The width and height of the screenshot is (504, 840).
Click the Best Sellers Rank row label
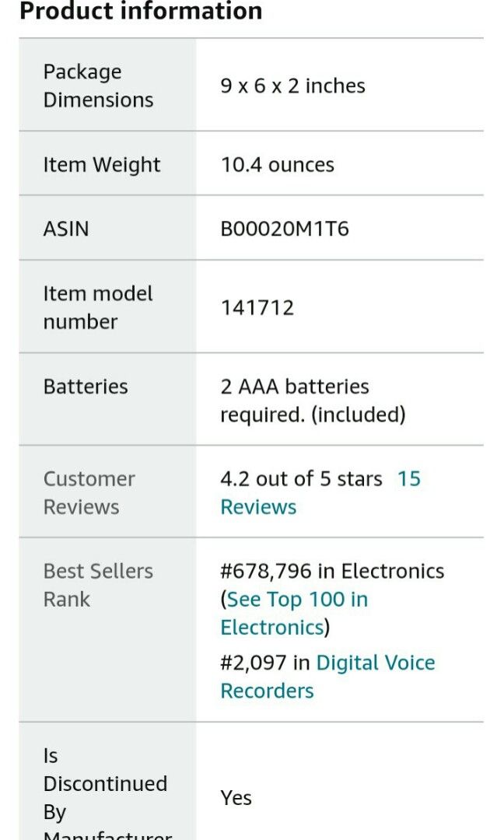(x=96, y=585)
